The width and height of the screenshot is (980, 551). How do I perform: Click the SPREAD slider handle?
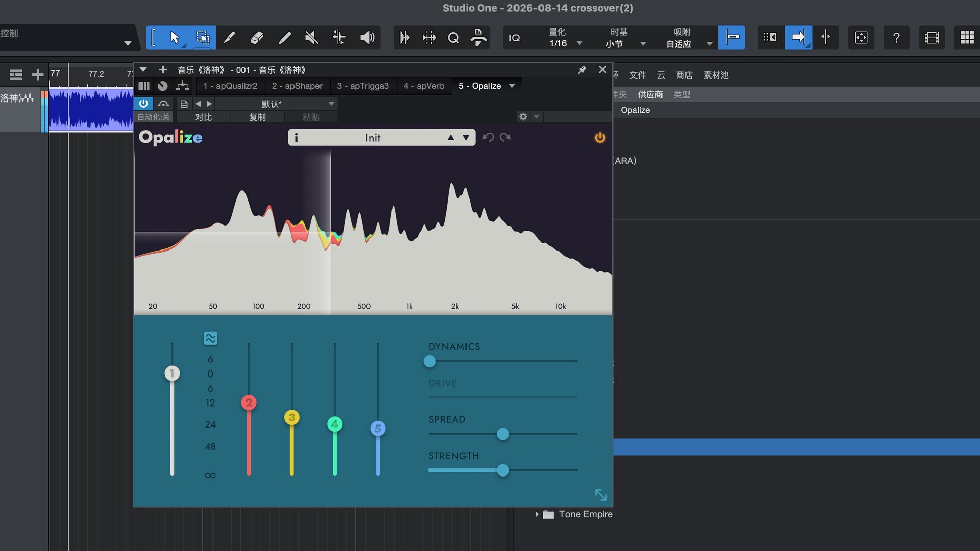pyautogui.click(x=503, y=434)
